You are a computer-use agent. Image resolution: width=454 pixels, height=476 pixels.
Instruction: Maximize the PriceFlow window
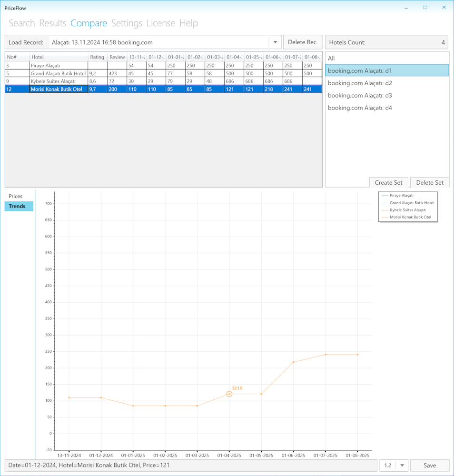tap(425, 8)
